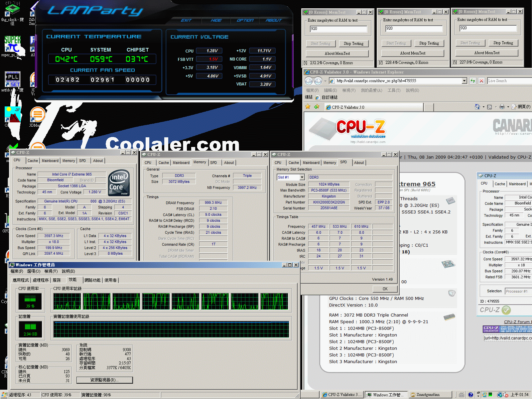Stop loading the page in IE
532x399 pixels.
481,81
